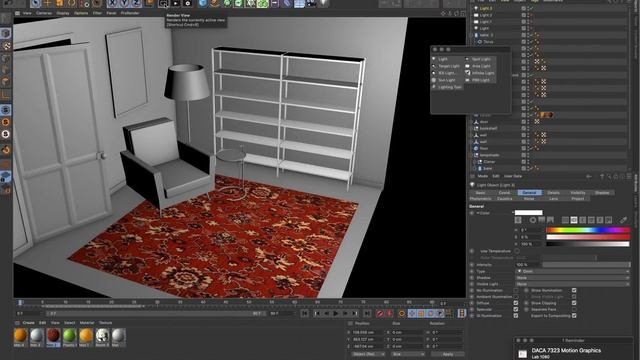
Task: Click the Apply button in Coordinates
Action: point(448,354)
